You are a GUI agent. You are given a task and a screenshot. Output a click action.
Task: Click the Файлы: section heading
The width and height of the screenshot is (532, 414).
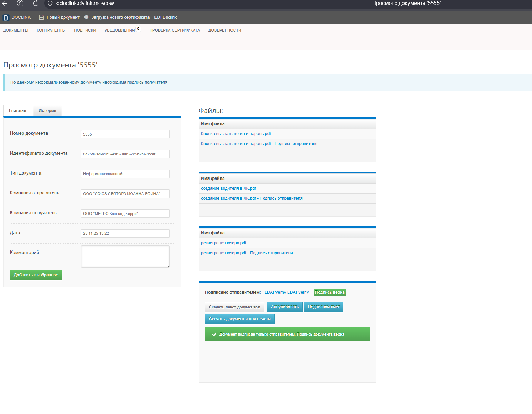[211, 111]
